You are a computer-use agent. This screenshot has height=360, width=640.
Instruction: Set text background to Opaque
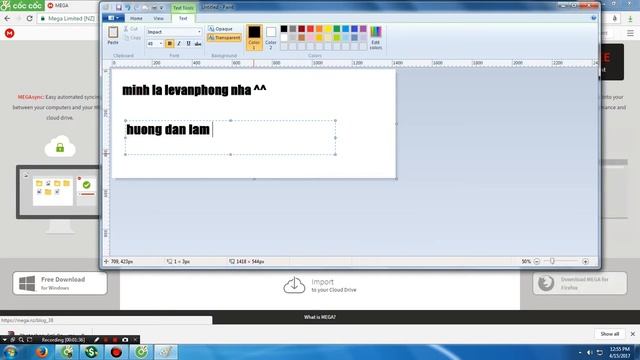click(x=220, y=29)
